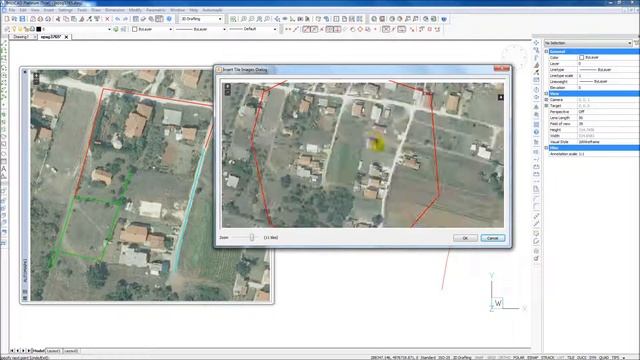The image size is (640, 360).
Task: Click the Redo arrow icon
Action: click(x=126, y=19)
